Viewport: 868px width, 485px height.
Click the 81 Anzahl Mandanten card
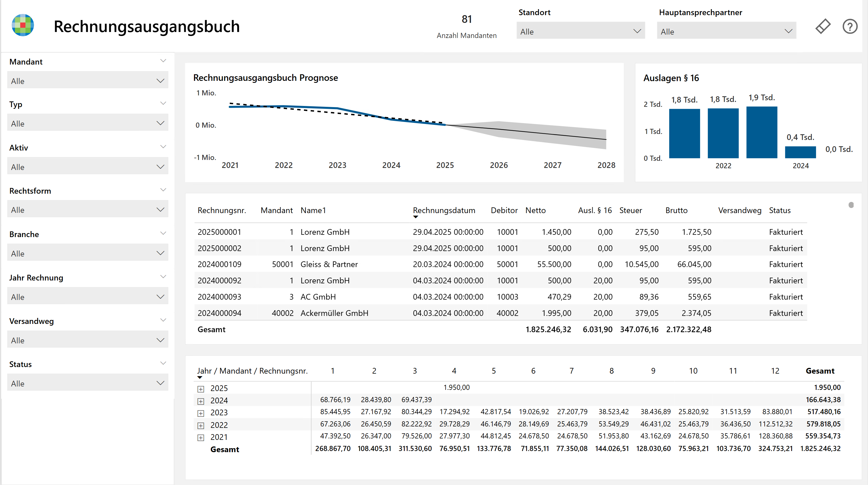[x=467, y=26]
